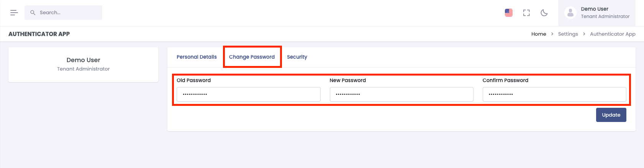The height and width of the screenshot is (168, 644).
Task: Click the Demo User name in profile card
Action: click(83, 60)
